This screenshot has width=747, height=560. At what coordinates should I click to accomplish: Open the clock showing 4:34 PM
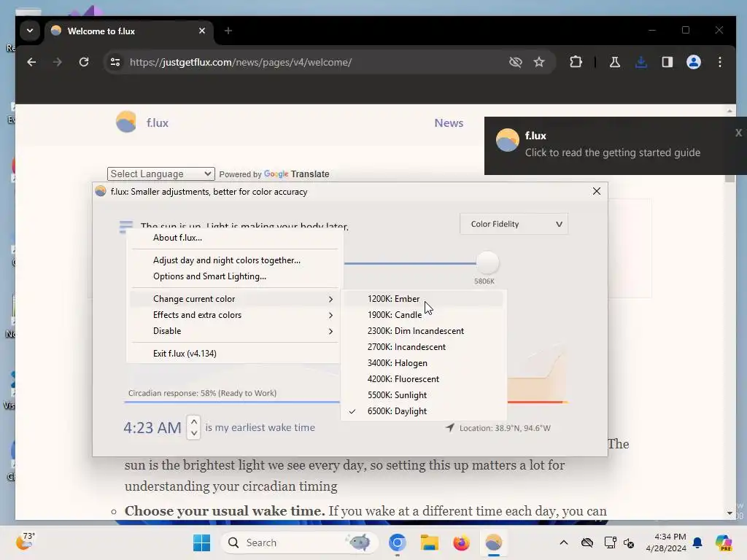click(666, 542)
